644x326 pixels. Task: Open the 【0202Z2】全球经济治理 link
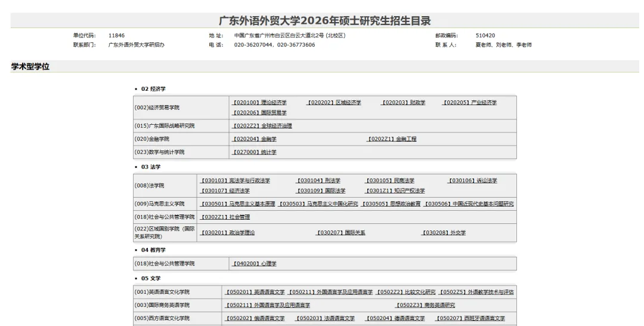coord(262,126)
